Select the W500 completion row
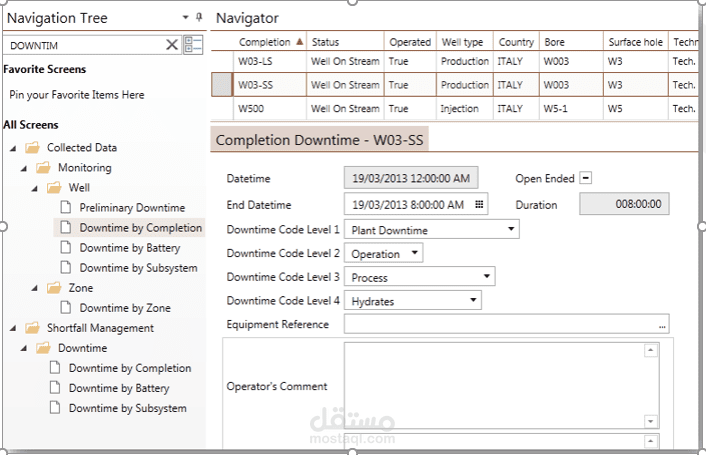Image resolution: width=706 pixels, height=455 pixels. [x=454, y=108]
